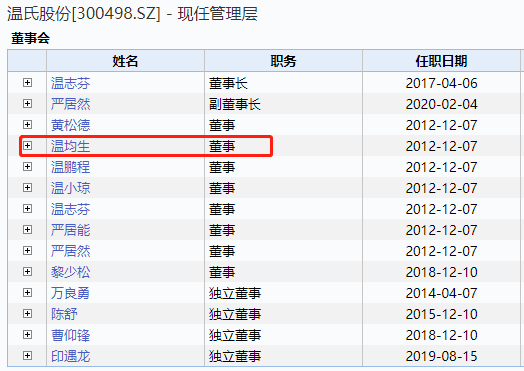The height and width of the screenshot is (371, 524).
Task: Open 万良勇 name link
Action: click(71, 293)
